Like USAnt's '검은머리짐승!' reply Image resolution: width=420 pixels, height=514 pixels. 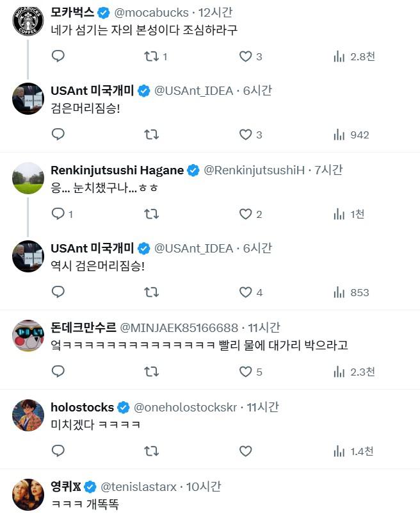(245, 135)
